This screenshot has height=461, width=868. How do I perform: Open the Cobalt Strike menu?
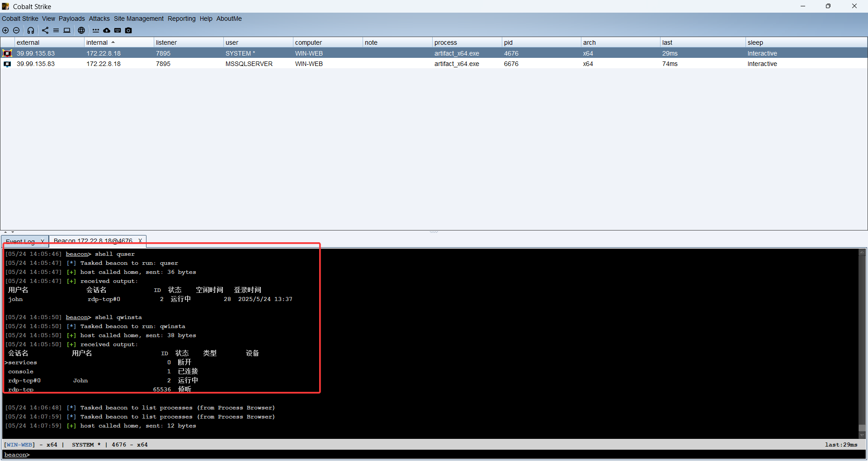[x=20, y=19]
